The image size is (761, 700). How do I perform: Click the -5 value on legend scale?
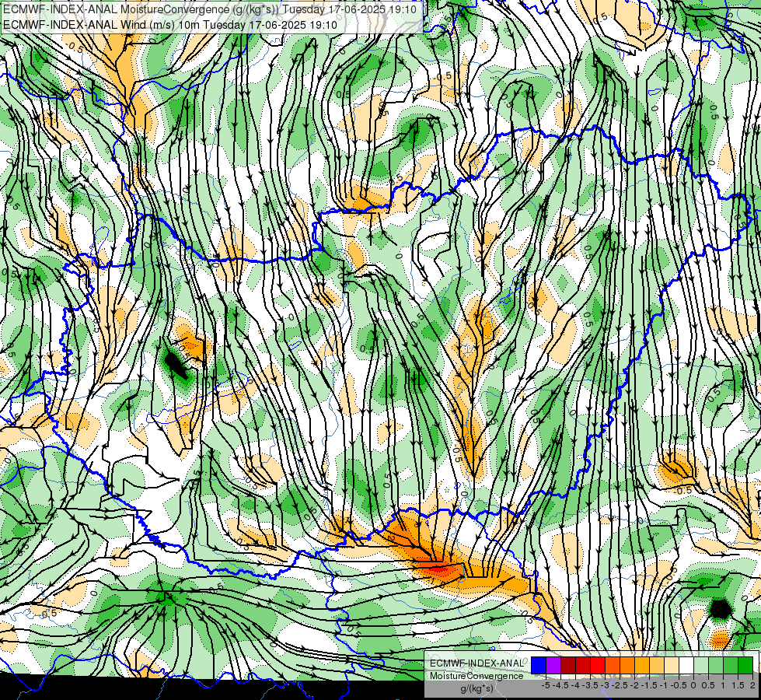(x=546, y=685)
